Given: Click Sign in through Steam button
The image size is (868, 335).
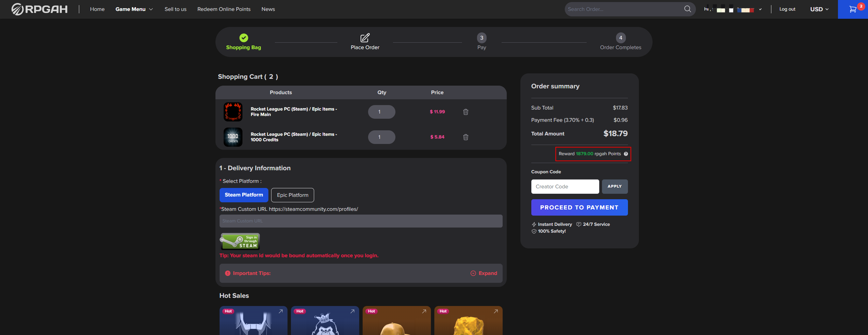Looking at the screenshot, I should tap(240, 242).
